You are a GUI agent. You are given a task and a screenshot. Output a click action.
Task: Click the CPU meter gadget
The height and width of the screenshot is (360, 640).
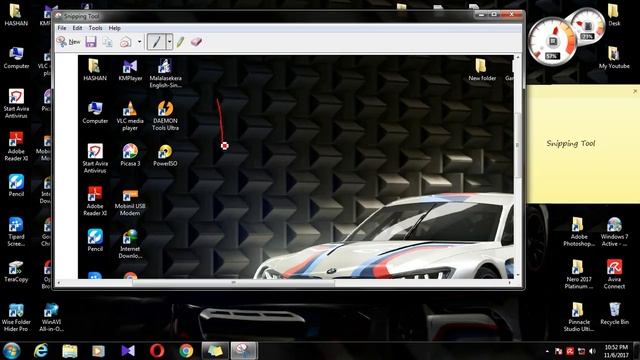click(552, 42)
